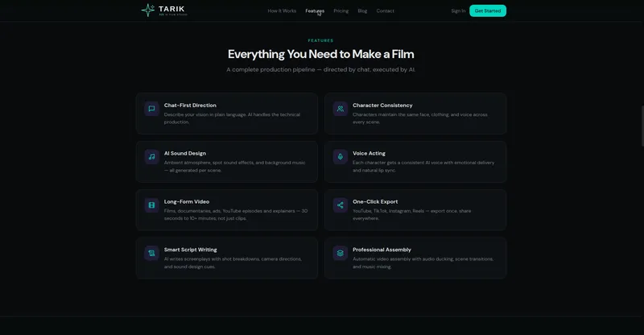Click the 'YouTube, TikTok, Instagram, Reels' description
644x335 pixels.
click(x=411, y=214)
